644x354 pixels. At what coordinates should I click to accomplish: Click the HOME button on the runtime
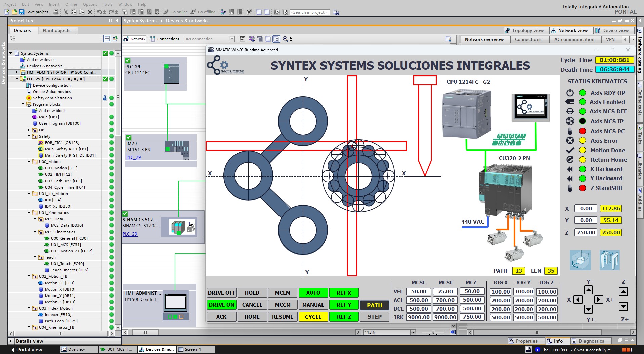coord(252,317)
